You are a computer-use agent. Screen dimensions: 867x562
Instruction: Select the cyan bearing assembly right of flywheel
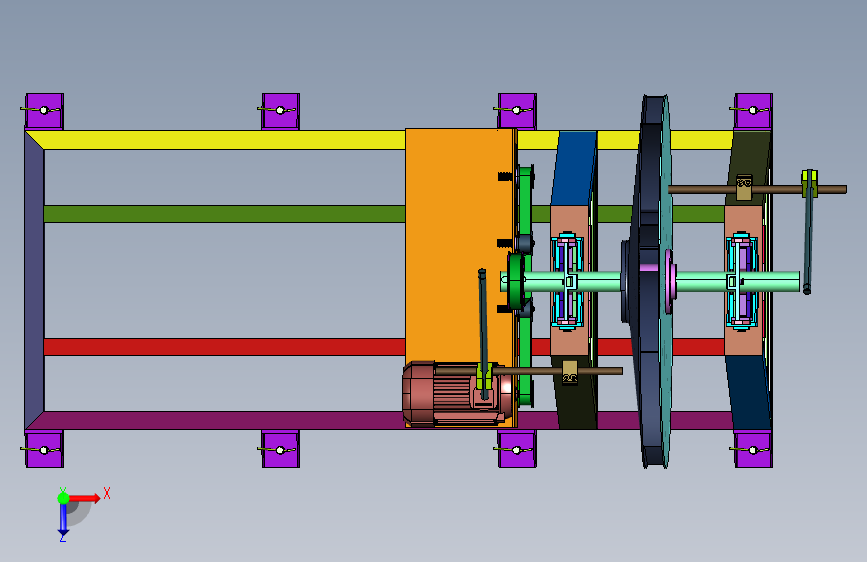pos(741,281)
